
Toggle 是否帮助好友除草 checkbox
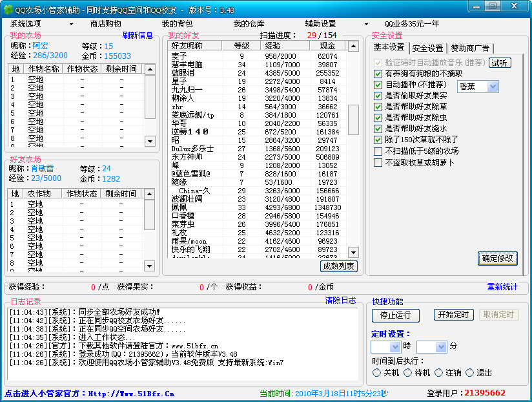point(378,107)
